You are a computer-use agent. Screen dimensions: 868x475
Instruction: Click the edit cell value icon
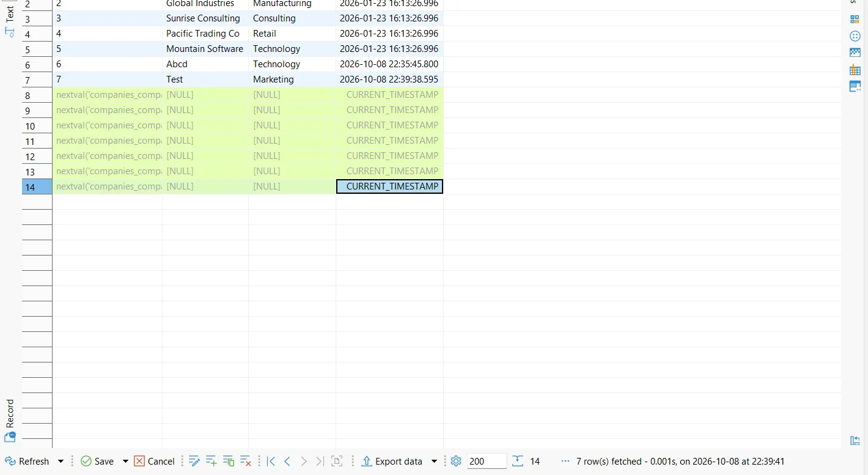coord(194,462)
